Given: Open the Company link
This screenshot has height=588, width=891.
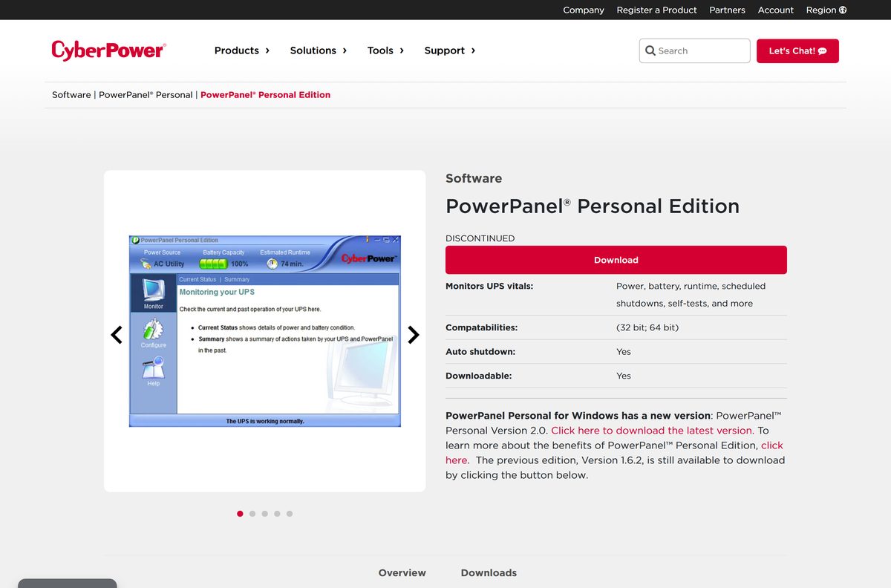Looking at the screenshot, I should [584, 10].
